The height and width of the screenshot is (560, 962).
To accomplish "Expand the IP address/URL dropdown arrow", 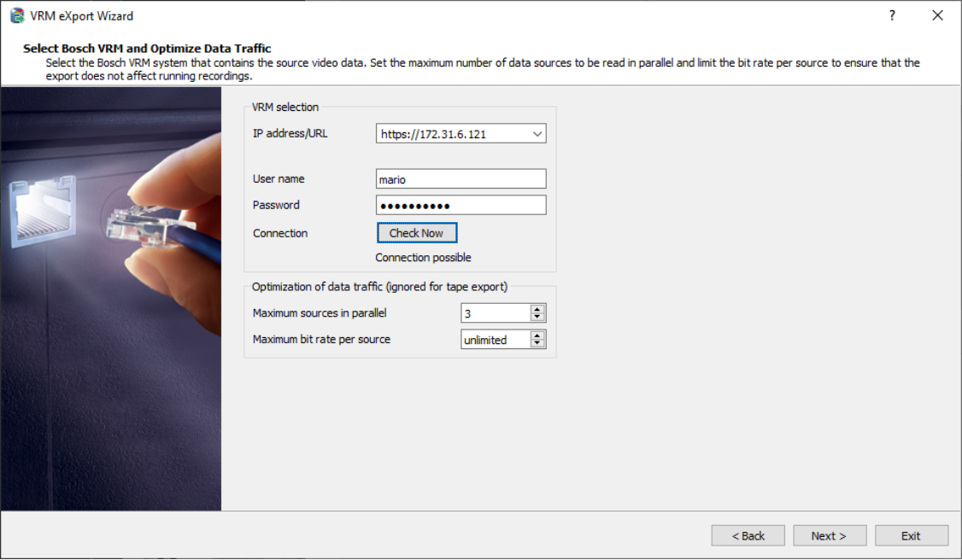I will coord(537,134).
